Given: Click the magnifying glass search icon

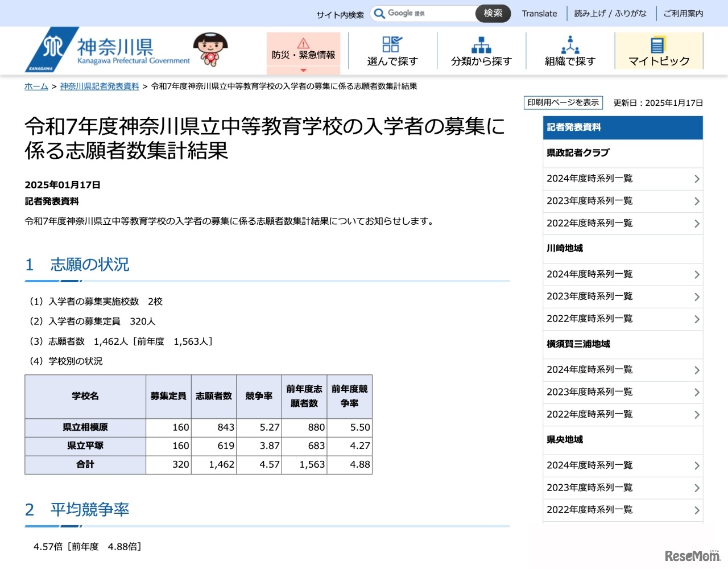Looking at the screenshot, I should point(379,13).
